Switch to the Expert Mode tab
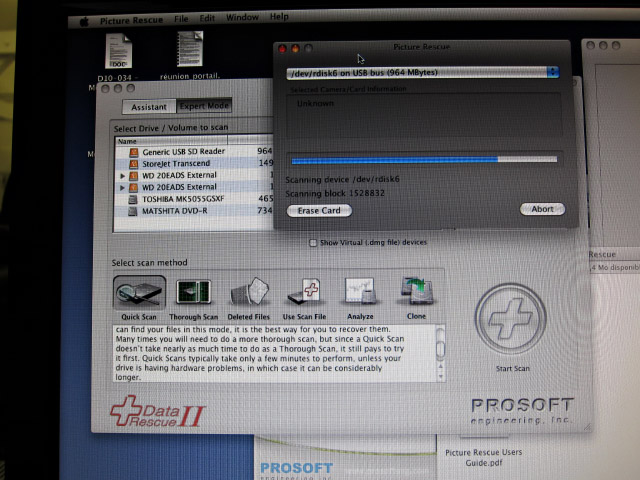Image resolution: width=640 pixels, height=480 pixels. (x=204, y=106)
